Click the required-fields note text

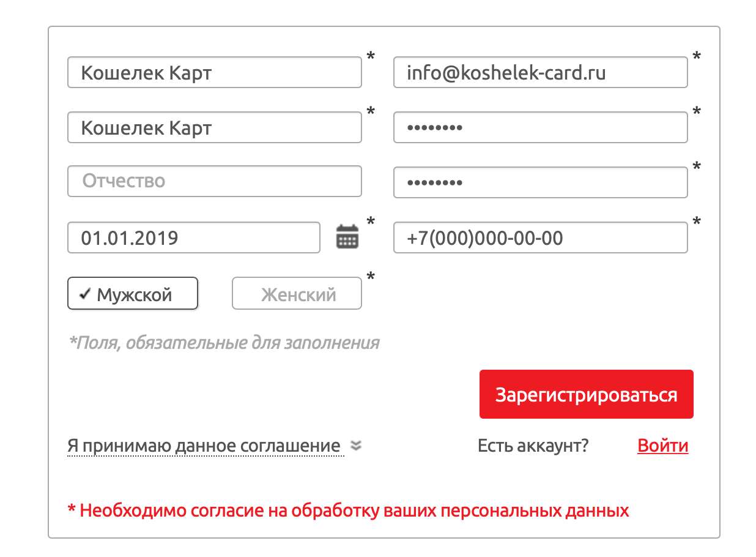(224, 342)
